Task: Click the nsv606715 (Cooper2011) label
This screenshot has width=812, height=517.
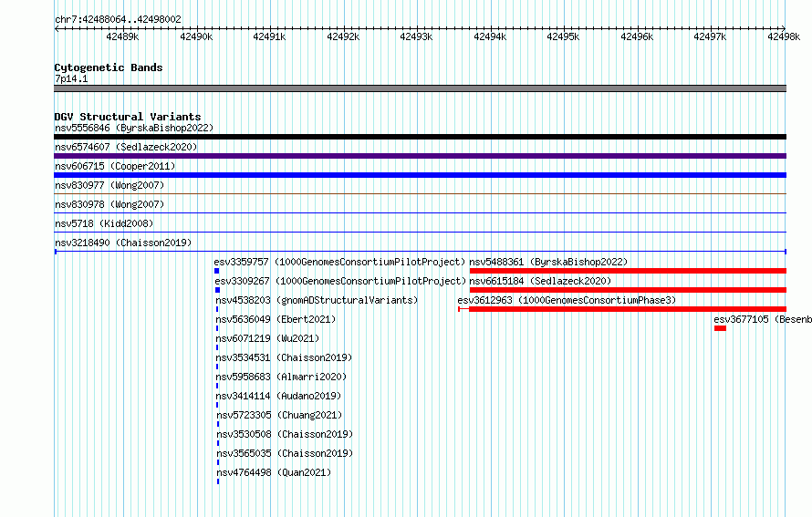Action: (x=115, y=166)
